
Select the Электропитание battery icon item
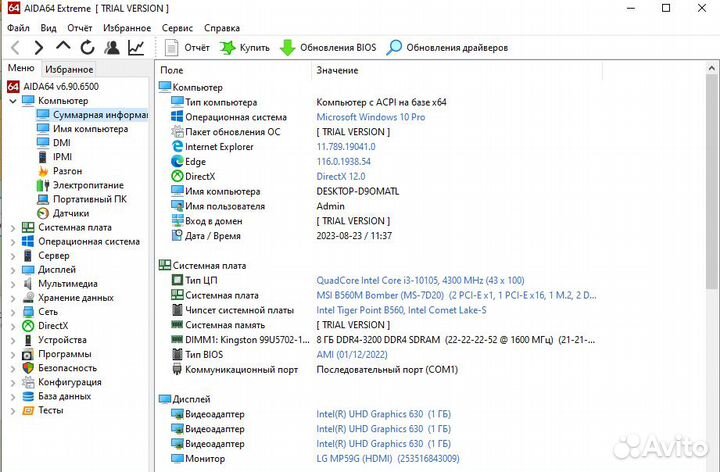point(43,185)
